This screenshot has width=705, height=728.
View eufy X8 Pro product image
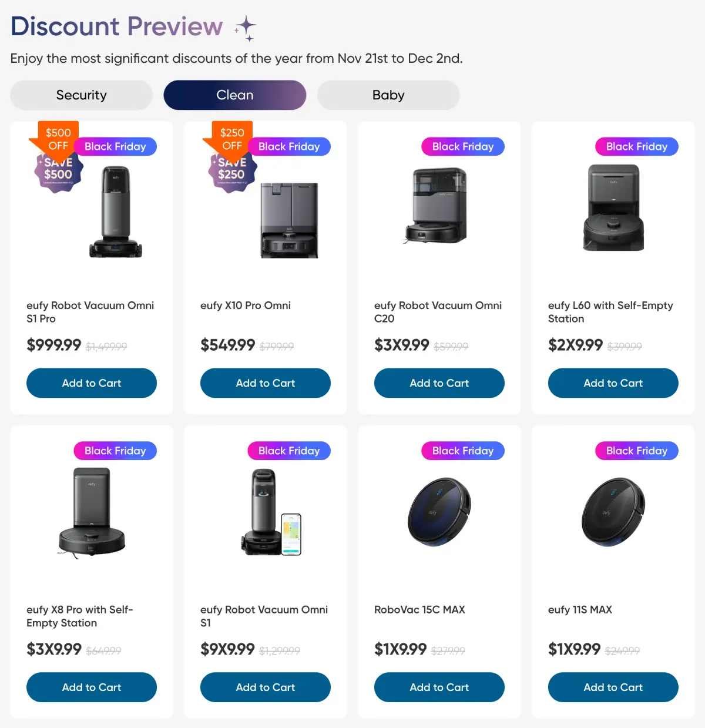92,512
